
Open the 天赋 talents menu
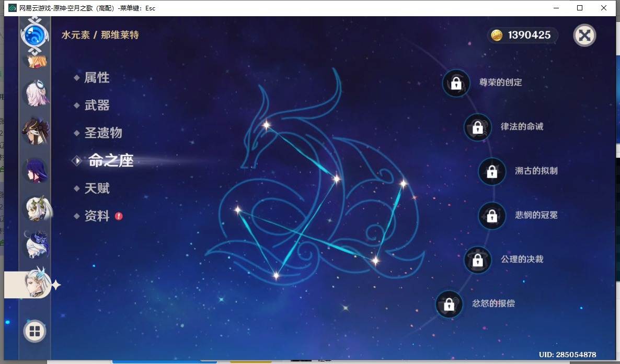(x=97, y=188)
